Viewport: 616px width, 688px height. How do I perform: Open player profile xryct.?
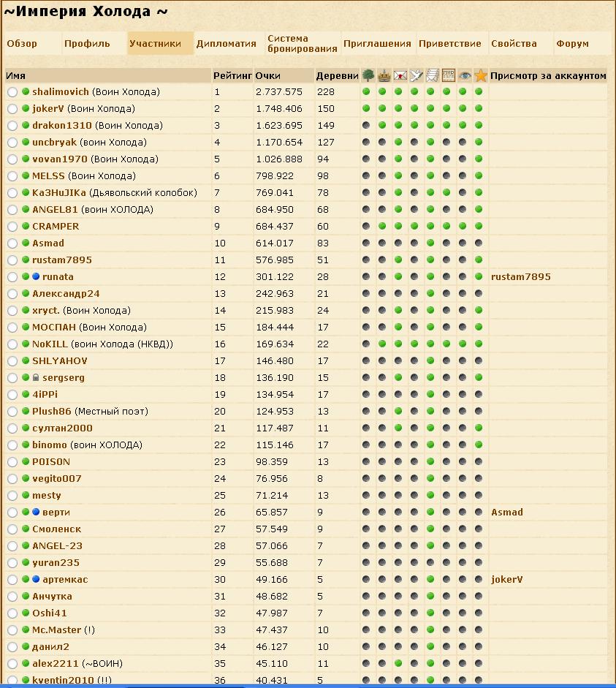[x=45, y=310]
